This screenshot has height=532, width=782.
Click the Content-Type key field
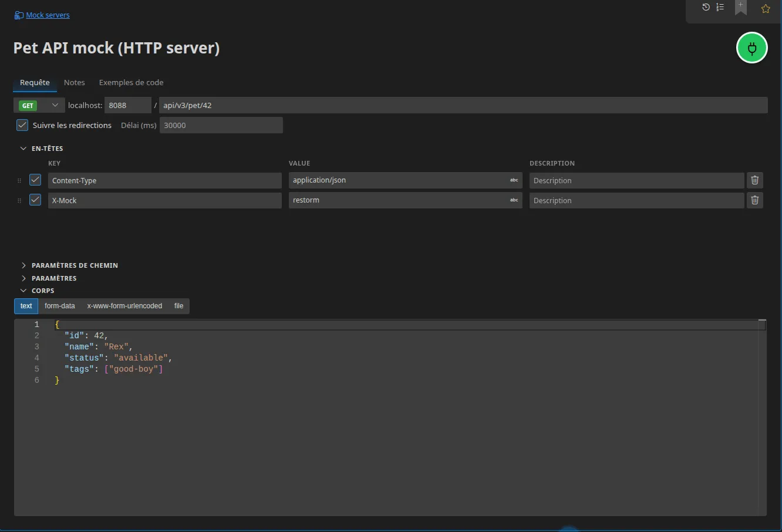[165, 180]
